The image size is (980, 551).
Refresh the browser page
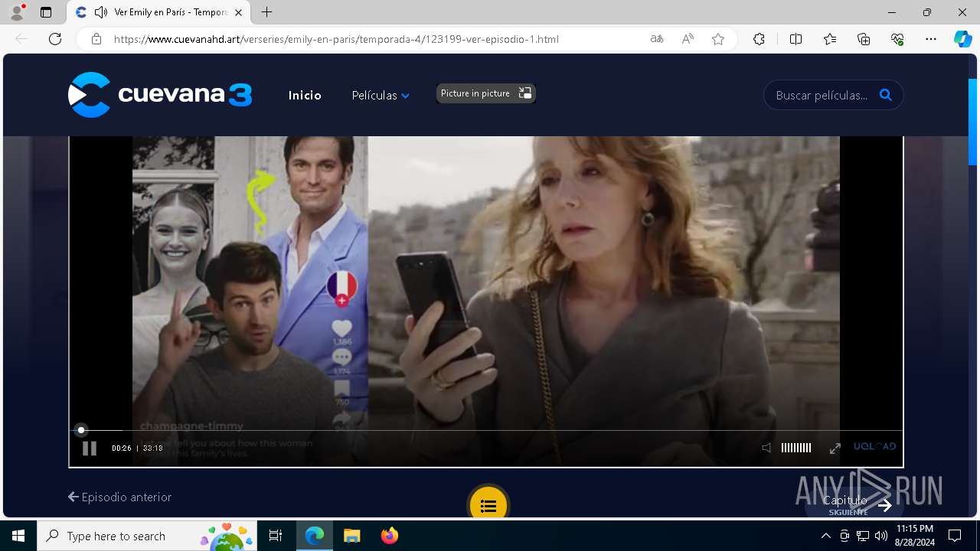pyautogui.click(x=55, y=39)
